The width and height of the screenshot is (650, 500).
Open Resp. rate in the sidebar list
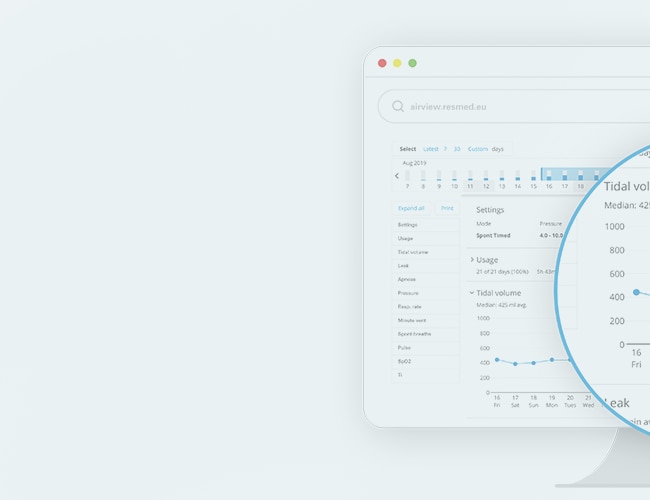[426, 307]
